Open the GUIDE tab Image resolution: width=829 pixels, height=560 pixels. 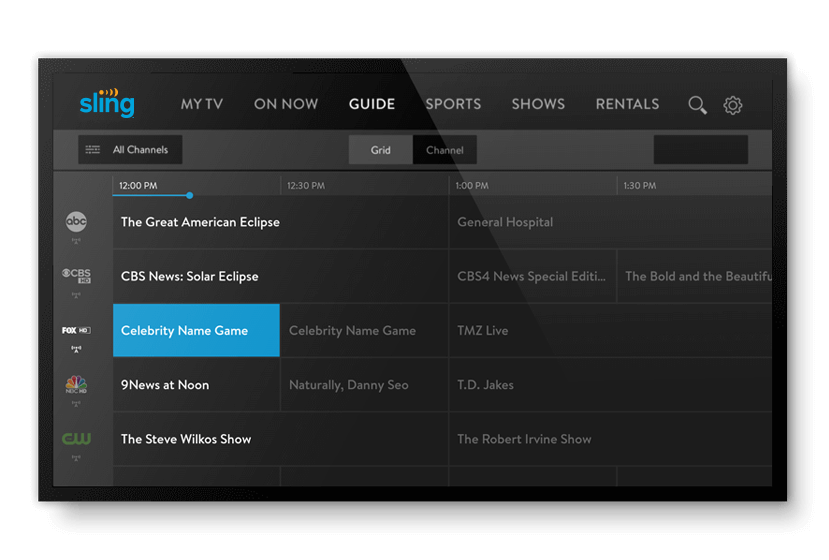click(372, 104)
